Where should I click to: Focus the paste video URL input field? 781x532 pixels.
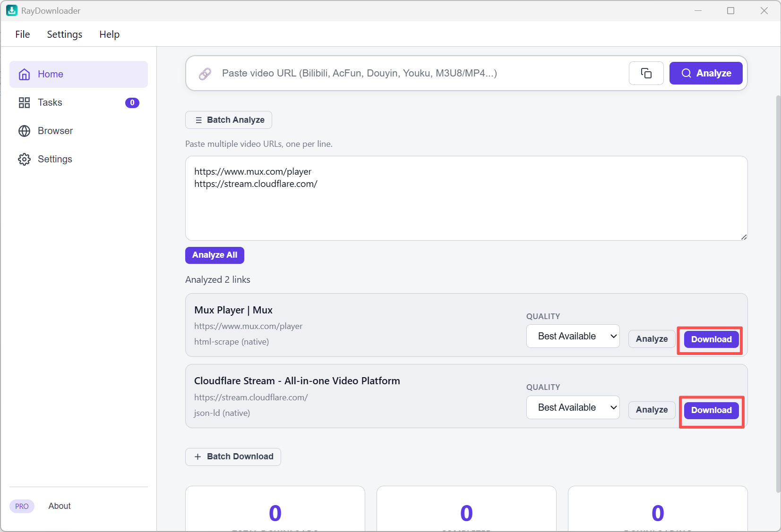pyautogui.click(x=421, y=73)
